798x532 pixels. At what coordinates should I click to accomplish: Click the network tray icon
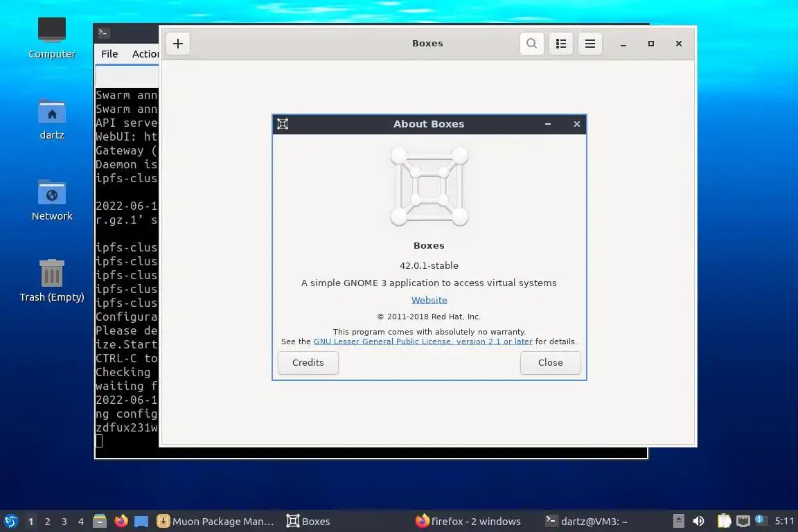click(743, 521)
